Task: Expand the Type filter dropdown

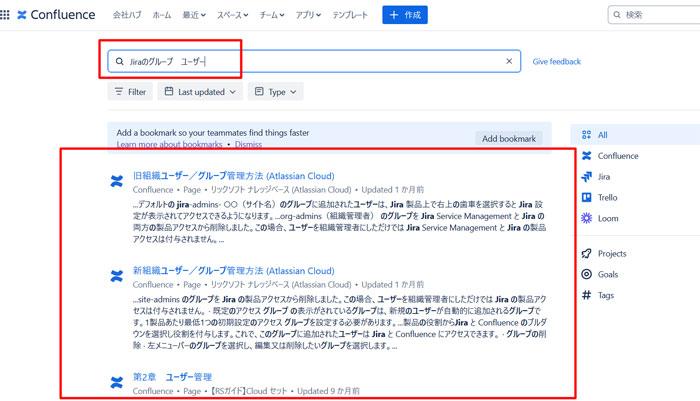Action: (x=275, y=92)
